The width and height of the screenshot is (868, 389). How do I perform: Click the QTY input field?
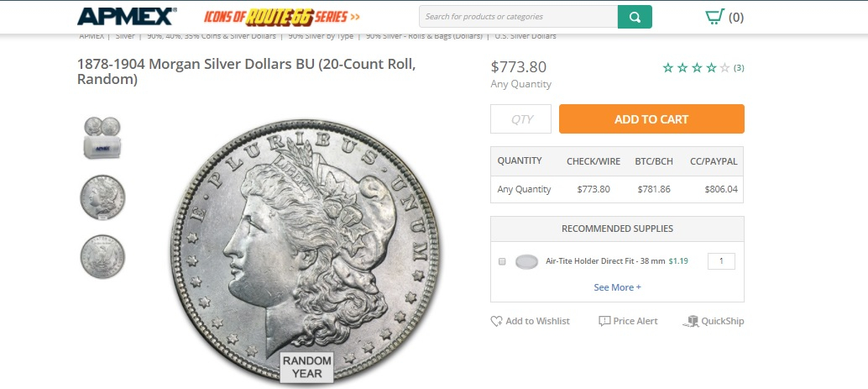(521, 119)
